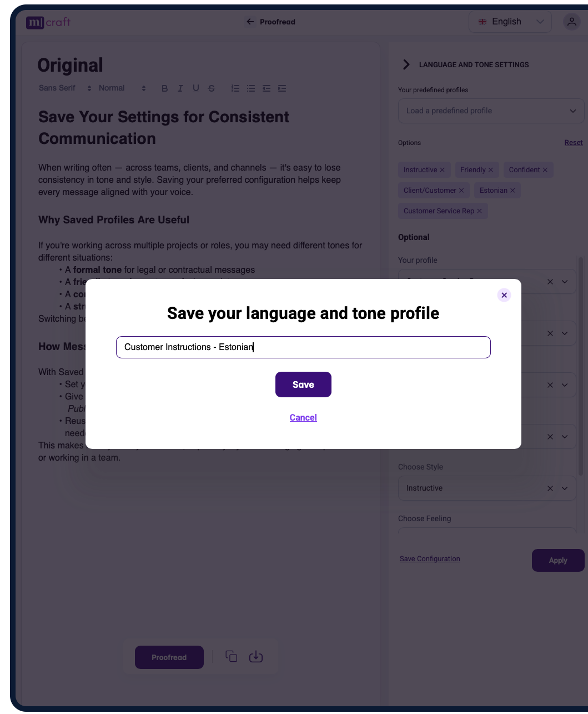Expand the Choose Style dropdown

564,488
